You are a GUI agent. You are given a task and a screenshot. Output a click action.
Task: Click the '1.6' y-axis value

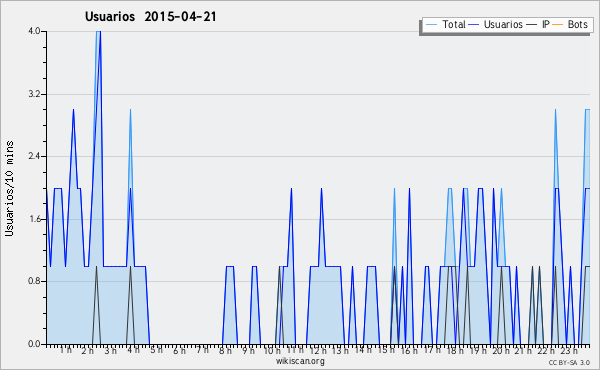tap(34, 219)
